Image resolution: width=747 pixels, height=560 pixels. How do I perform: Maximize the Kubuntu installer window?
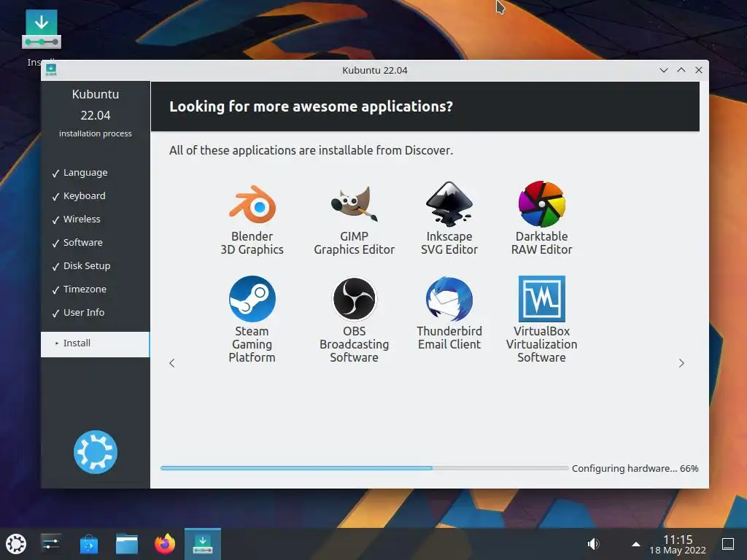click(x=681, y=70)
